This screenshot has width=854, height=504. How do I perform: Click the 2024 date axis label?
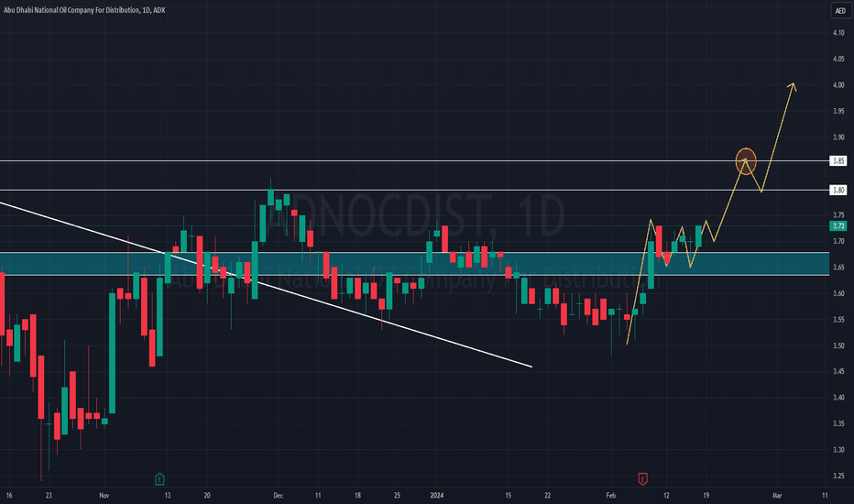(437, 495)
